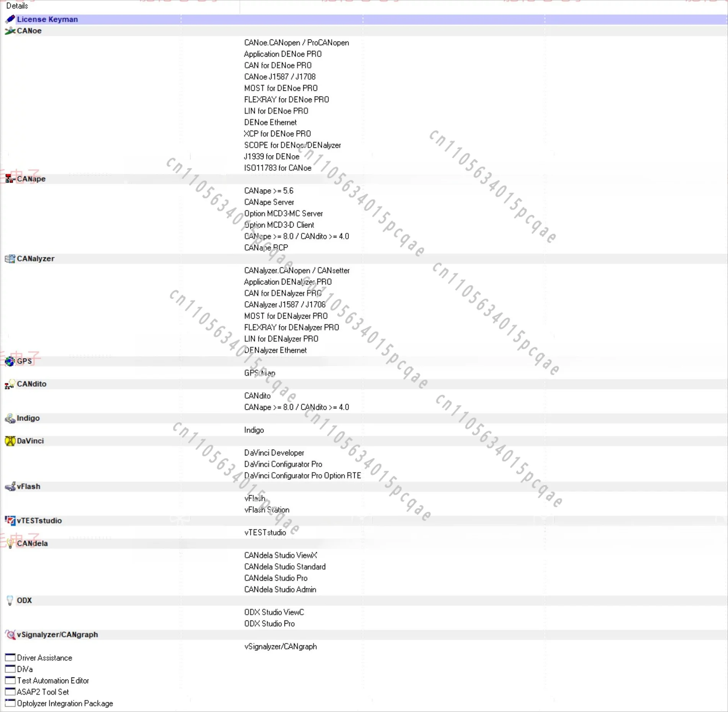Select the 'ISO11783 for CANoe' entry
Image resolution: width=728 pixels, height=712 pixels.
[x=278, y=168]
